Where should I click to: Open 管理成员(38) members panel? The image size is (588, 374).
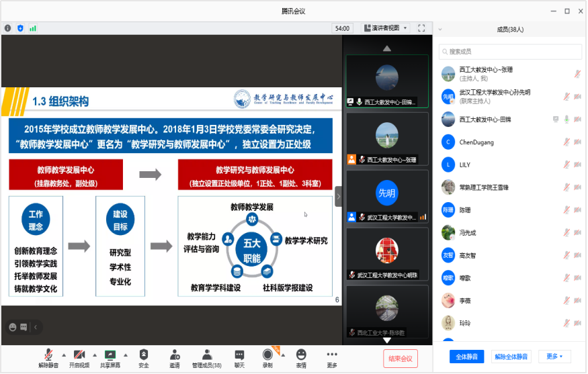[206, 359]
